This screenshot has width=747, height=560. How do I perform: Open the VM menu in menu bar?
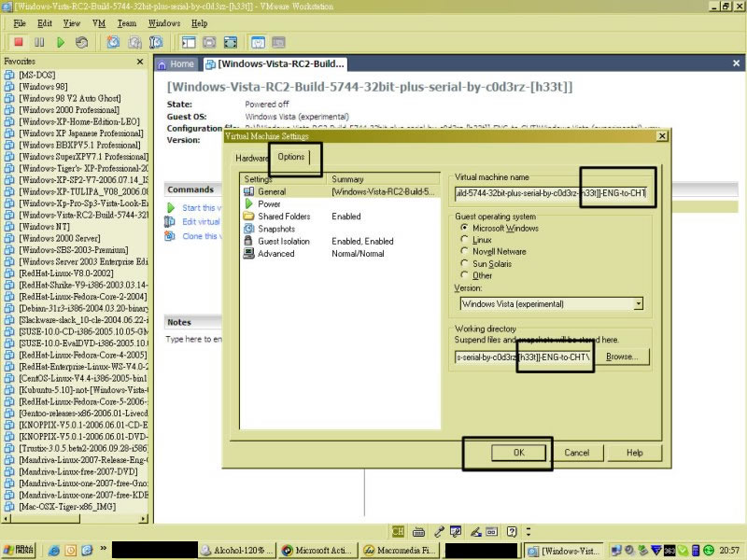click(99, 22)
